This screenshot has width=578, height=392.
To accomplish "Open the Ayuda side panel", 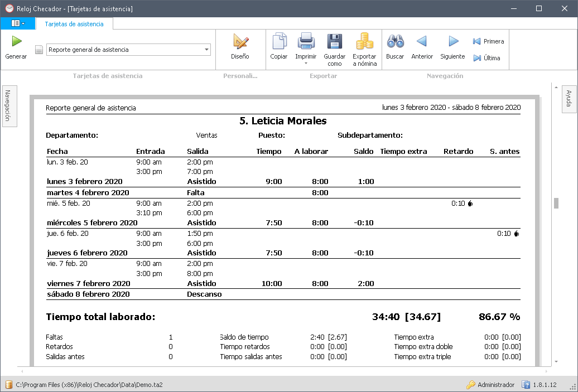I will [569, 98].
